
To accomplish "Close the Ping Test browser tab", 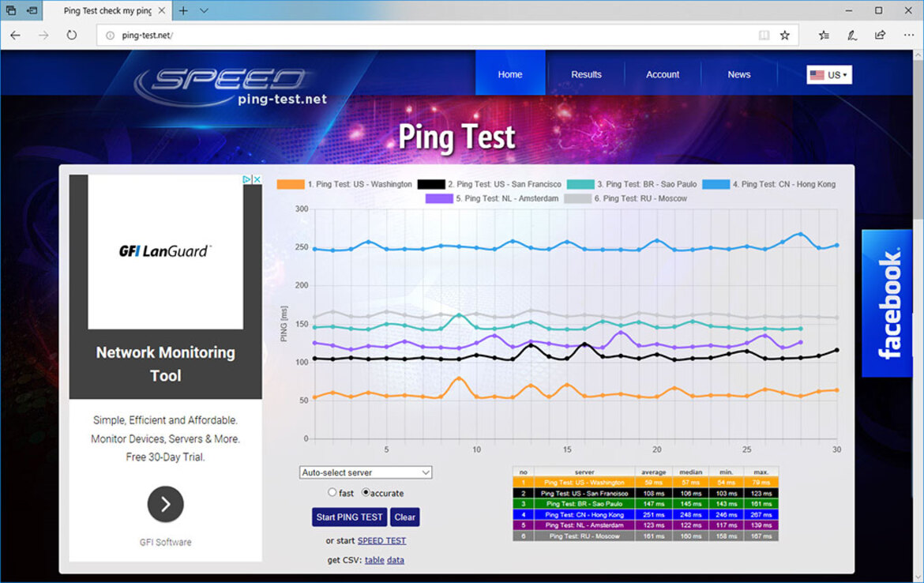I will coord(162,10).
